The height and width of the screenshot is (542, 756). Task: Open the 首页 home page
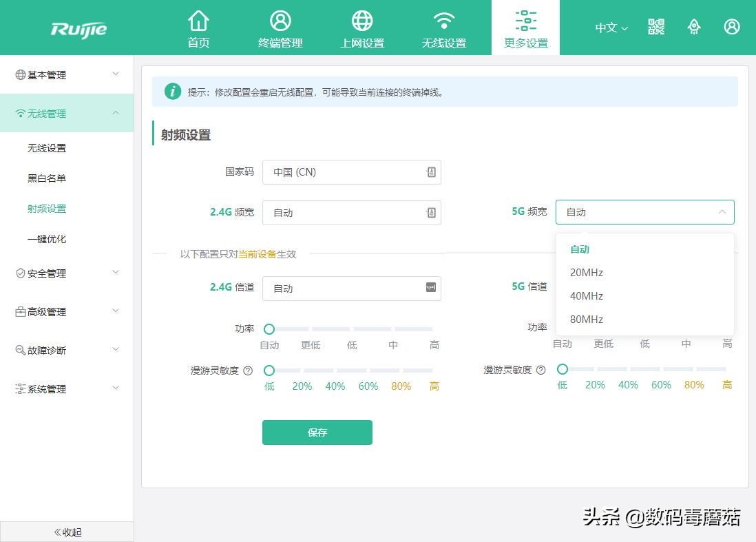[x=198, y=28]
